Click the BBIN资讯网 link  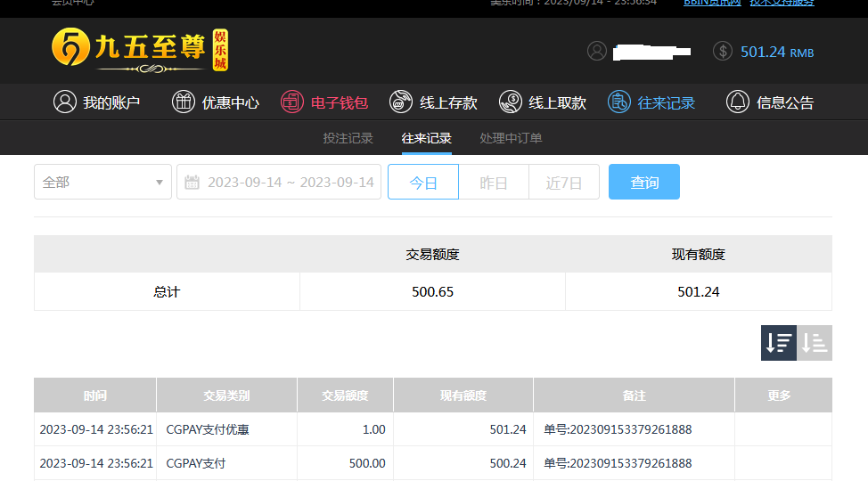712,3
